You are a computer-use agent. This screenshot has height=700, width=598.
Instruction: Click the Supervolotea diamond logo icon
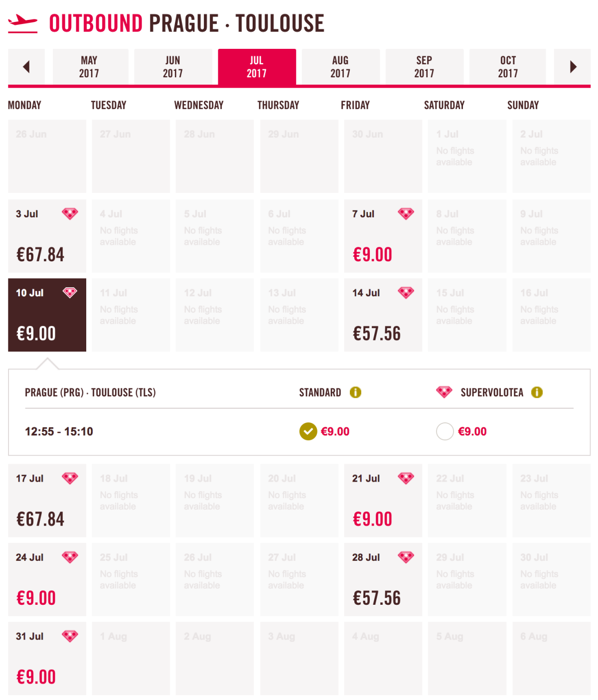pyautogui.click(x=444, y=392)
